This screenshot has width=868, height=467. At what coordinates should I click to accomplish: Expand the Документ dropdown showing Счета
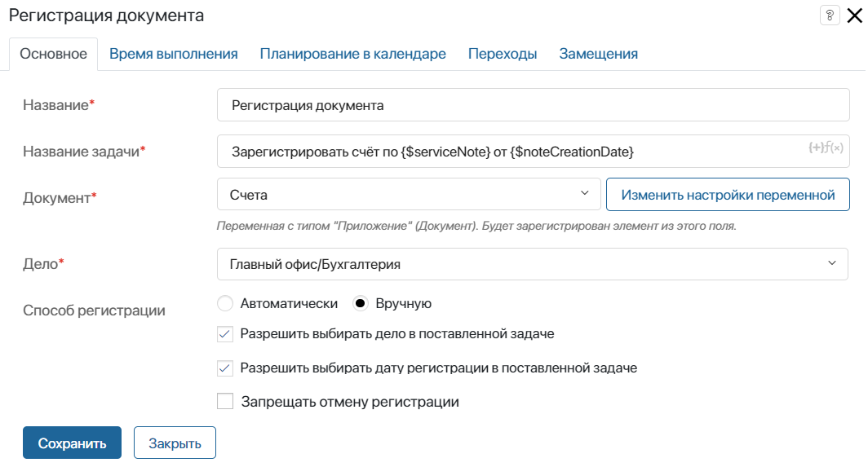click(x=409, y=194)
